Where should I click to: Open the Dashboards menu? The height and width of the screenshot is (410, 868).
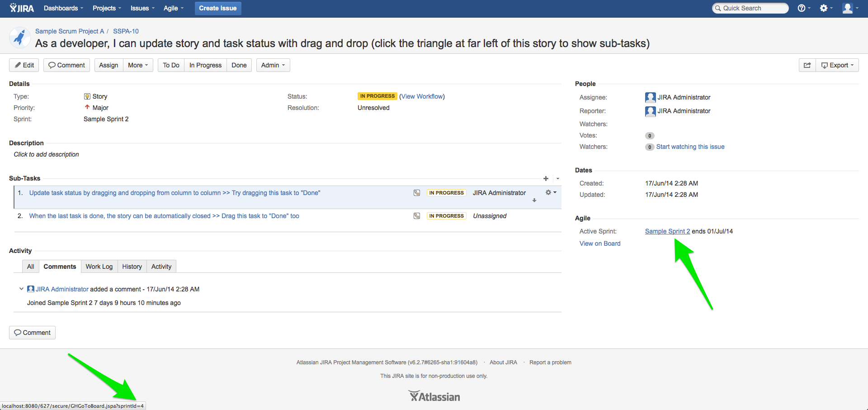pos(63,8)
